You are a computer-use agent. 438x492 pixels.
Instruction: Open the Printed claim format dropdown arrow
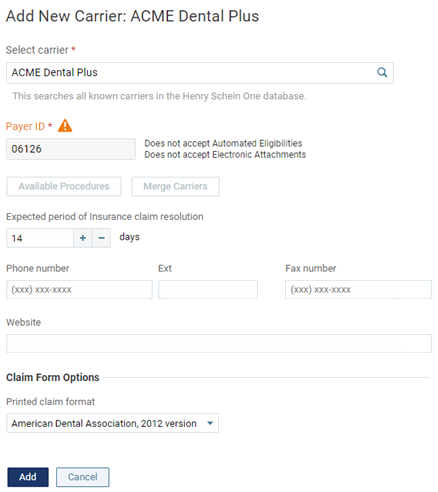pyautogui.click(x=210, y=423)
